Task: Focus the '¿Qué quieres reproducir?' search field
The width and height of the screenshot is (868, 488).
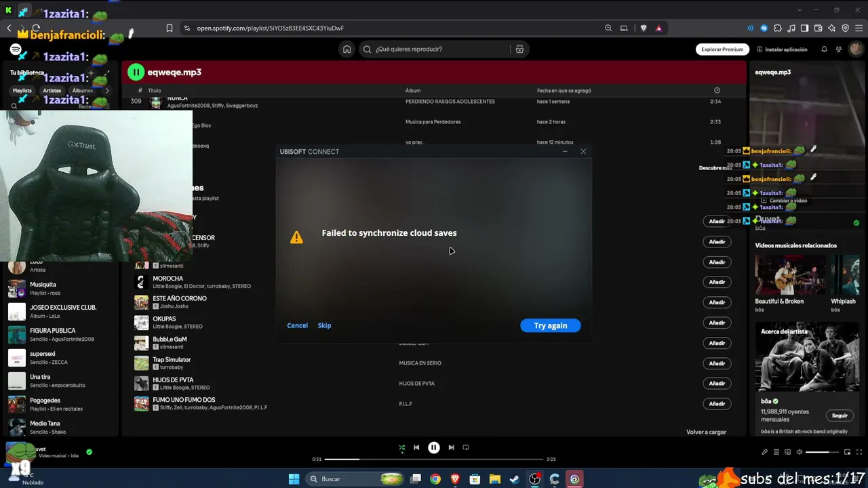Action: 442,49
